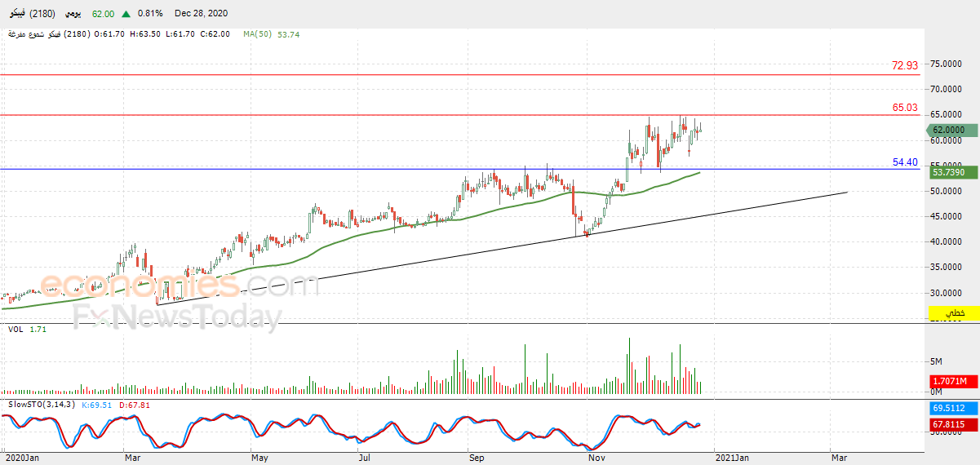Click the red 1.7071M volume tag
Screen dimensions: 980x465
coord(949,381)
